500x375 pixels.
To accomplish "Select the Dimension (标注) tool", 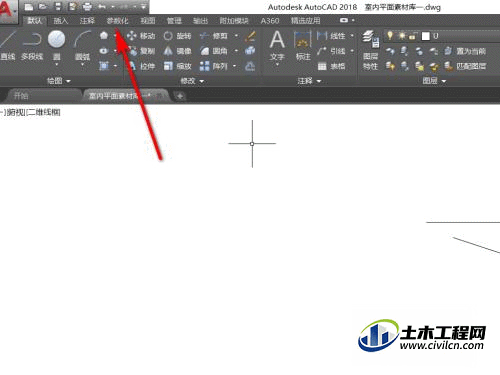I will click(x=303, y=46).
